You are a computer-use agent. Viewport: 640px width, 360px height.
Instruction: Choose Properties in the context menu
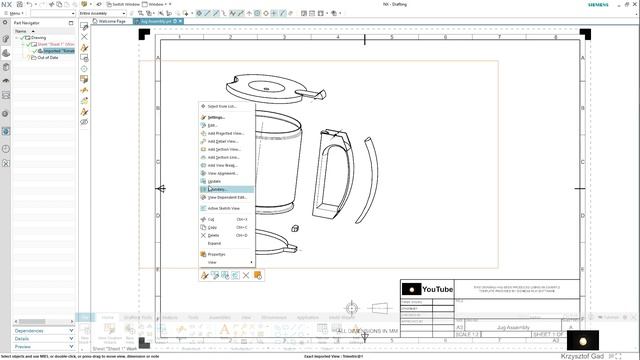(x=227, y=254)
